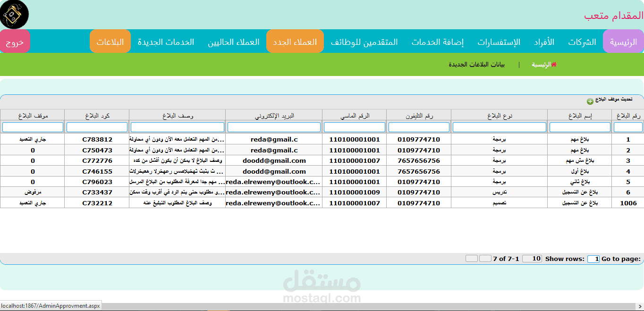Click the report number 1006 cell

click(x=628, y=203)
